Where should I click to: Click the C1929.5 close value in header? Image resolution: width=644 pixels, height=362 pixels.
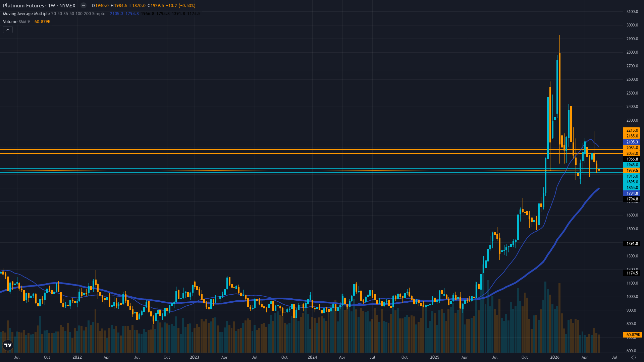[156, 6]
